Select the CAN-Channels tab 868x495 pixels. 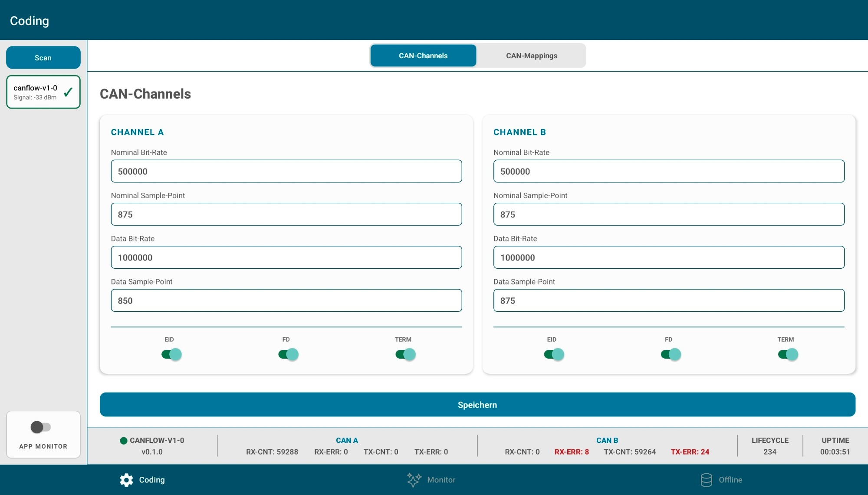(x=423, y=56)
